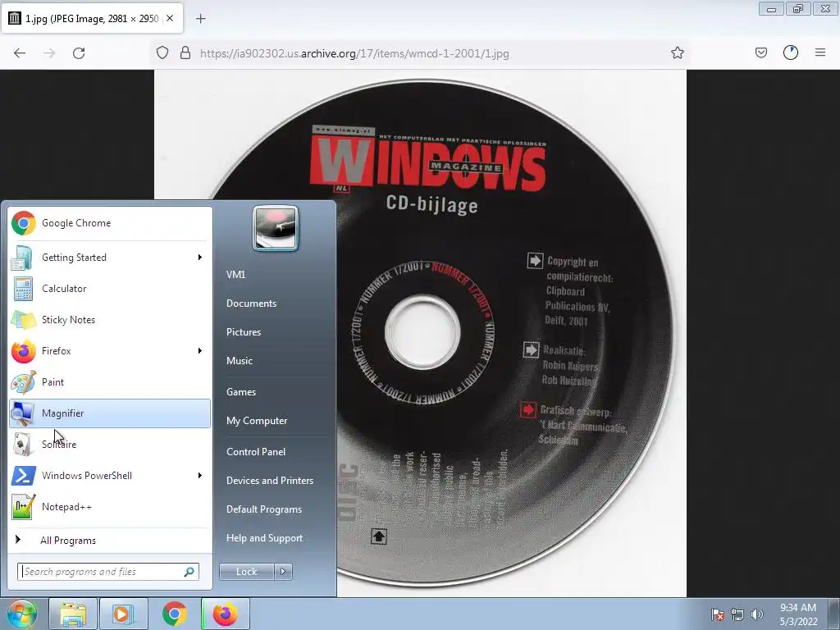Click the volume speaker tray icon
The height and width of the screenshot is (630, 840).
tap(756, 614)
